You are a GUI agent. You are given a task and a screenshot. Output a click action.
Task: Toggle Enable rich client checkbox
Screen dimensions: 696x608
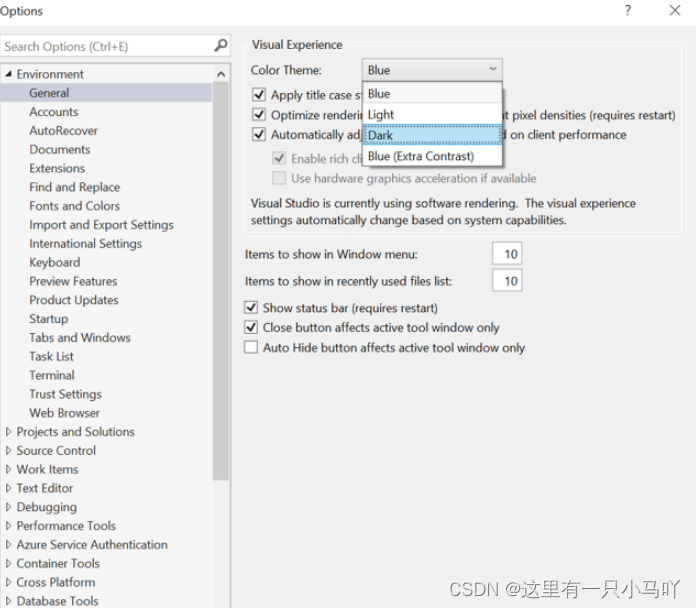point(279,158)
